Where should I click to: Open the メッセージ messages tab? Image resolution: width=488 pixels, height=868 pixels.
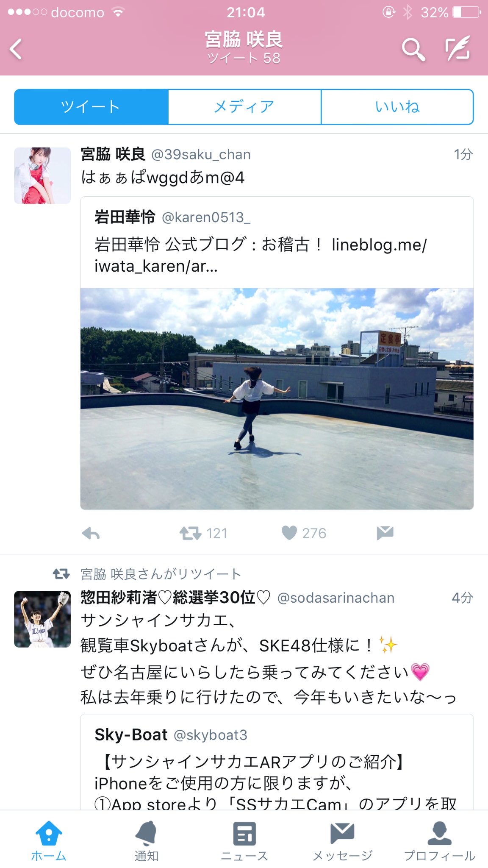[342, 840]
